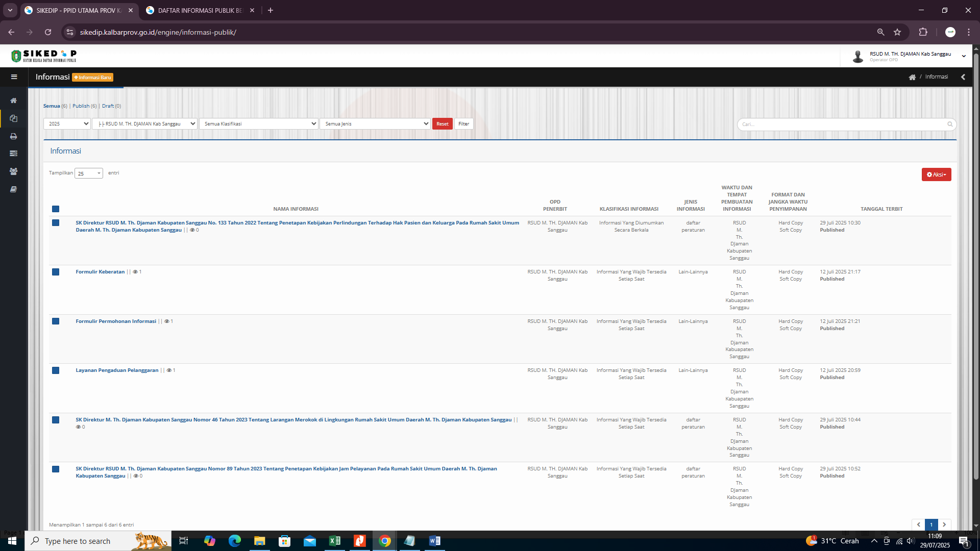Viewport: 980px width, 551px height.
Task: Bookmark this page with star icon
Action: pyautogui.click(x=897, y=32)
